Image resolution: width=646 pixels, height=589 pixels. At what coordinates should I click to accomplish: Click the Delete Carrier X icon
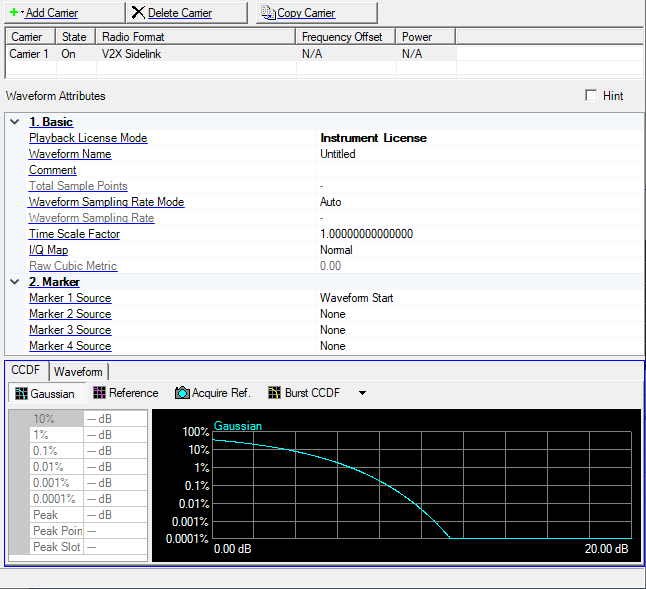(138, 13)
